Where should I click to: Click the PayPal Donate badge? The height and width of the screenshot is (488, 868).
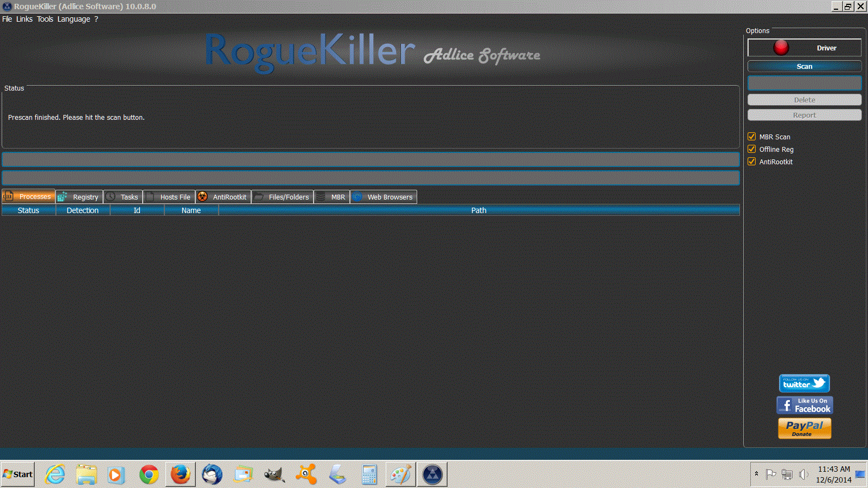coord(805,428)
